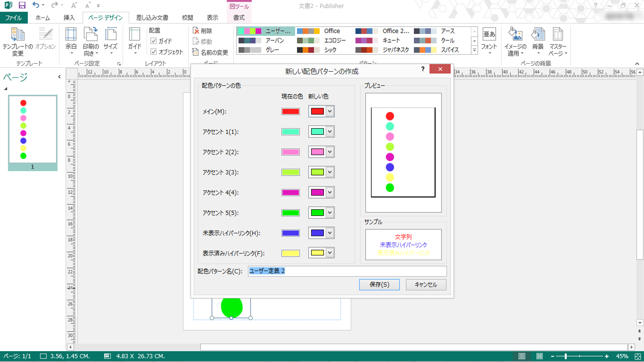Click the dialog help question mark icon
644x362 pixels.
click(423, 69)
